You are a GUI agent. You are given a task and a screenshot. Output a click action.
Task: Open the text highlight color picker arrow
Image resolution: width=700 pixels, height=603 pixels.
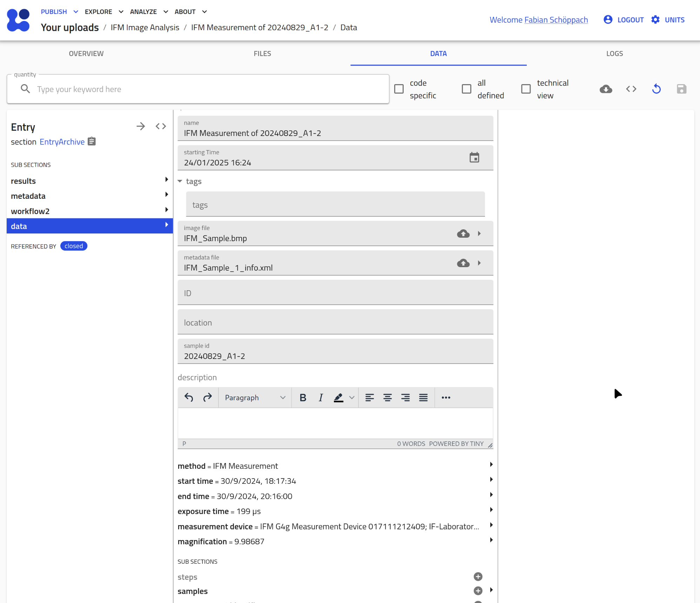tap(352, 398)
